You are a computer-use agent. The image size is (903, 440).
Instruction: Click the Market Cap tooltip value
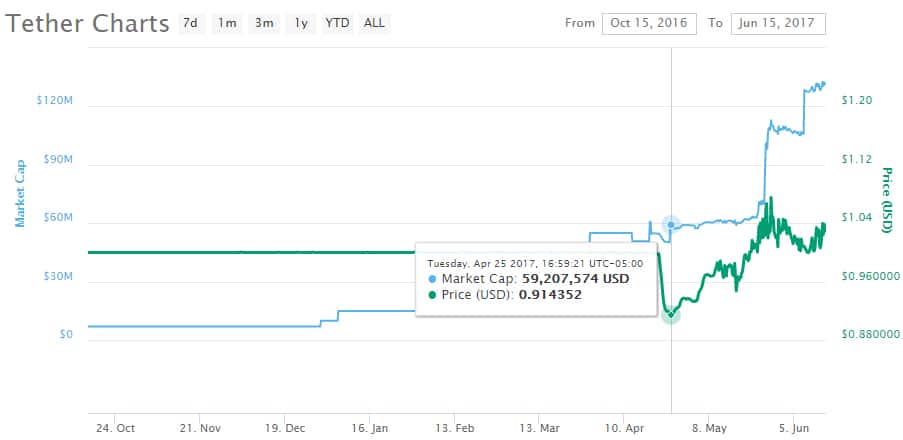[x=577, y=279]
